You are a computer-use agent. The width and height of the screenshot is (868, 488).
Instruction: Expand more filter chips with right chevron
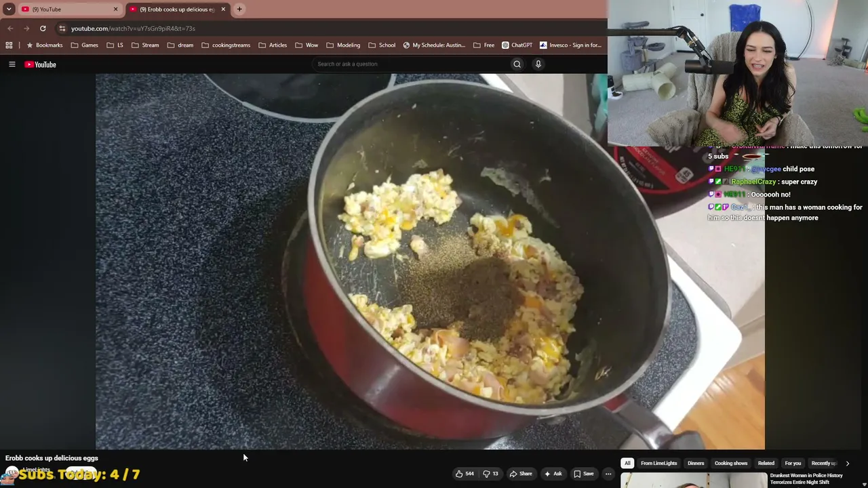[847, 464]
